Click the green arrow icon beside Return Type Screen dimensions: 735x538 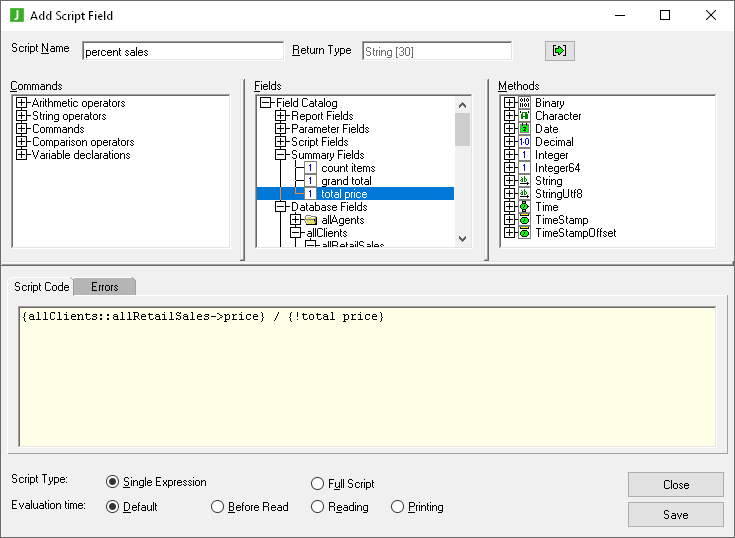pyautogui.click(x=560, y=51)
